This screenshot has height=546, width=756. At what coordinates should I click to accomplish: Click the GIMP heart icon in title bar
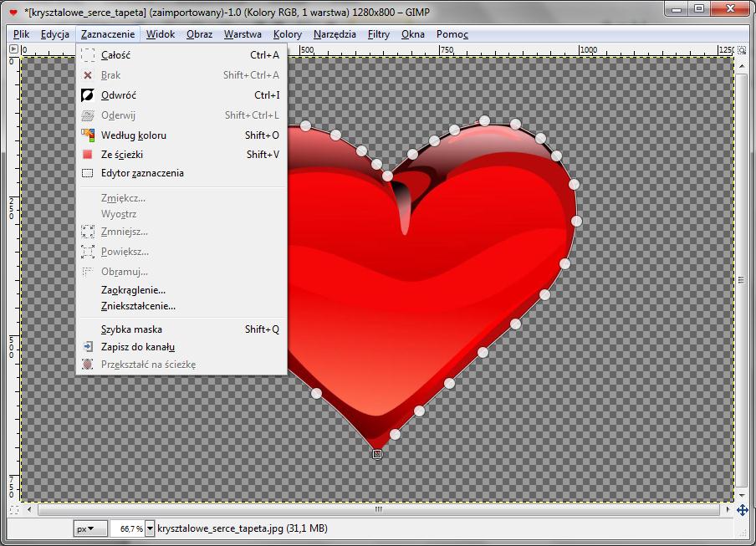(x=13, y=12)
